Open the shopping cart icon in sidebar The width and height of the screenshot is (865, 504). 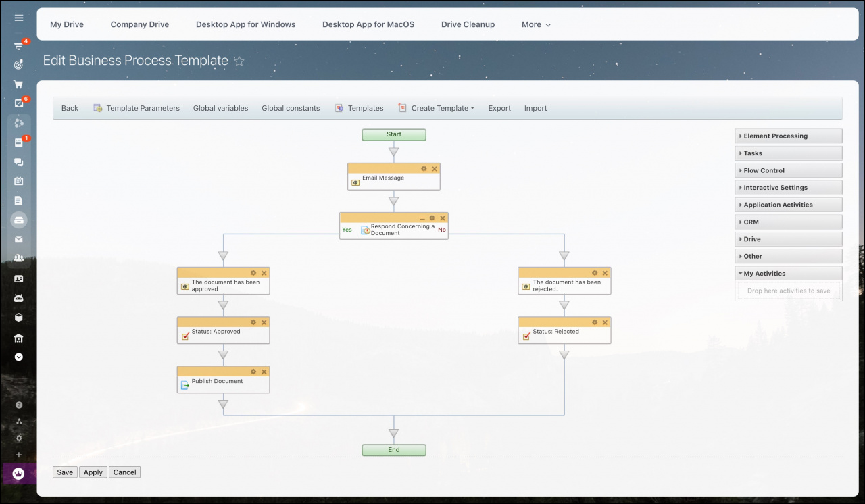click(x=19, y=84)
